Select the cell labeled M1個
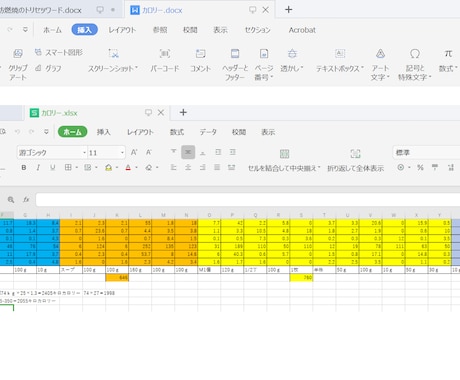Image resolution: width=460 pixels, height=380 pixels. pos(209,270)
